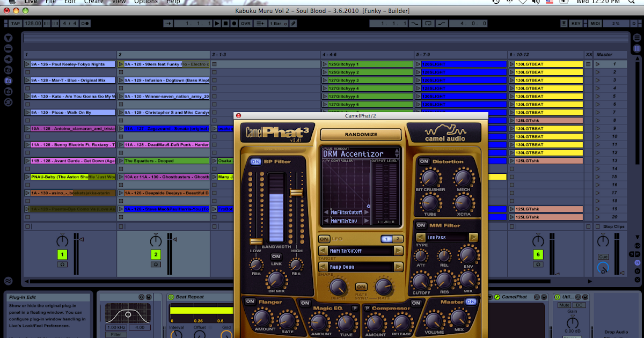Toggle track 6 activator button
The height and width of the screenshot is (338, 644).
(x=538, y=254)
